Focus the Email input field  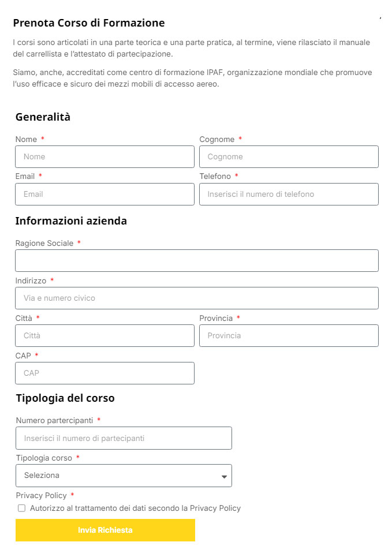click(x=104, y=194)
